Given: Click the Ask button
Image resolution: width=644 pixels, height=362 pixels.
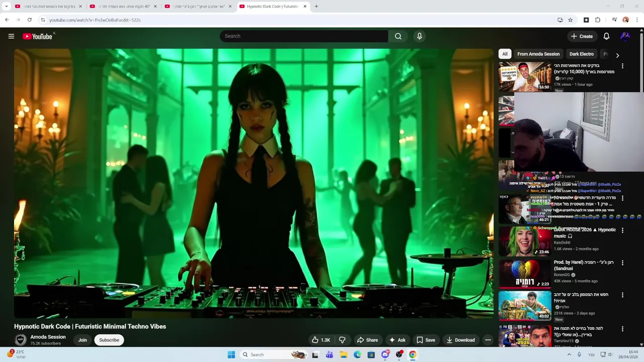Looking at the screenshot, I should coord(397,340).
